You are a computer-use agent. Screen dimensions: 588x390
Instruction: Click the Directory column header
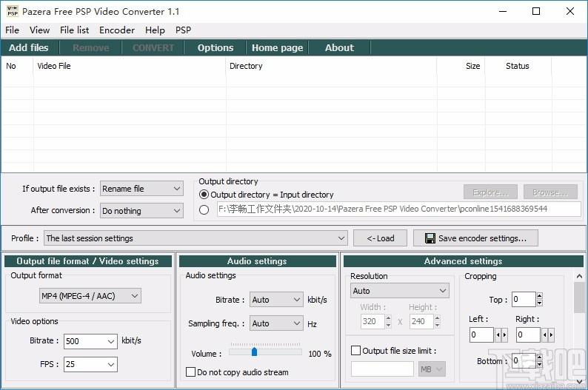coord(332,66)
